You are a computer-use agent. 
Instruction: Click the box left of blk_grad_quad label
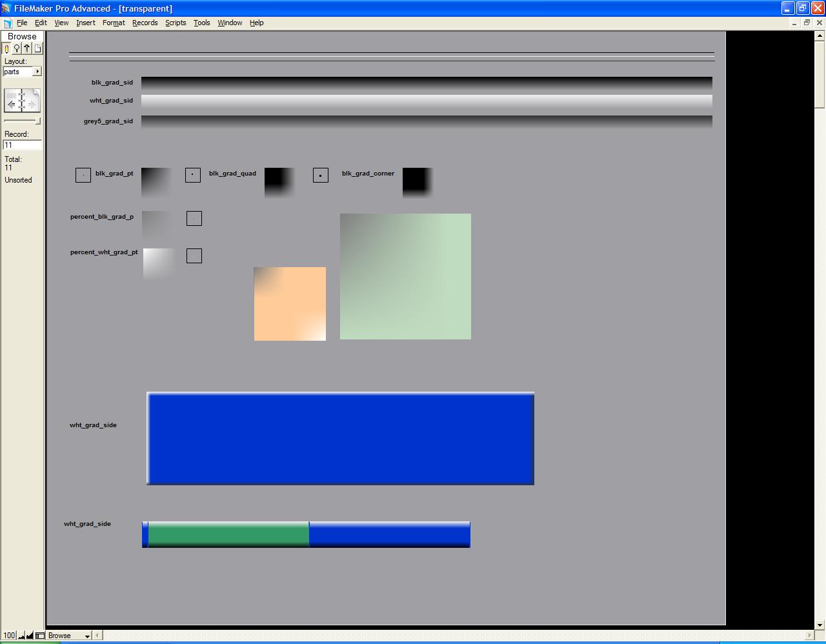point(193,175)
